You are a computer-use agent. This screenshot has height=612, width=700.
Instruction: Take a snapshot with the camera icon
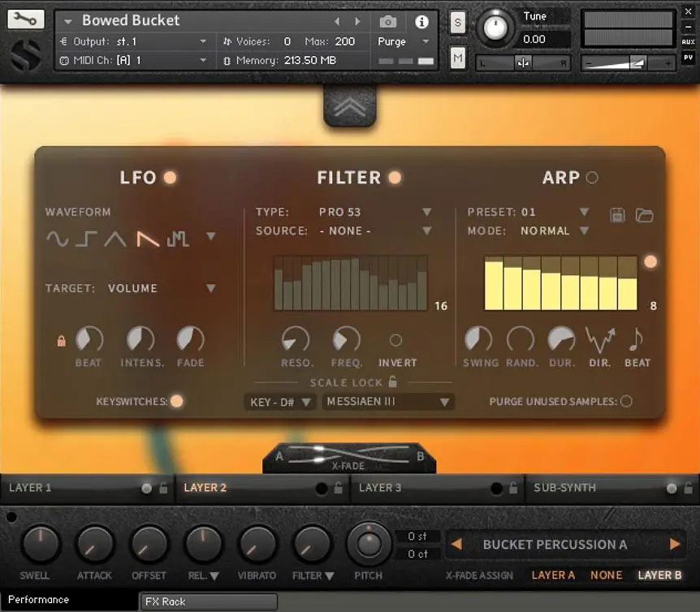pyautogui.click(x=388, y=21)
